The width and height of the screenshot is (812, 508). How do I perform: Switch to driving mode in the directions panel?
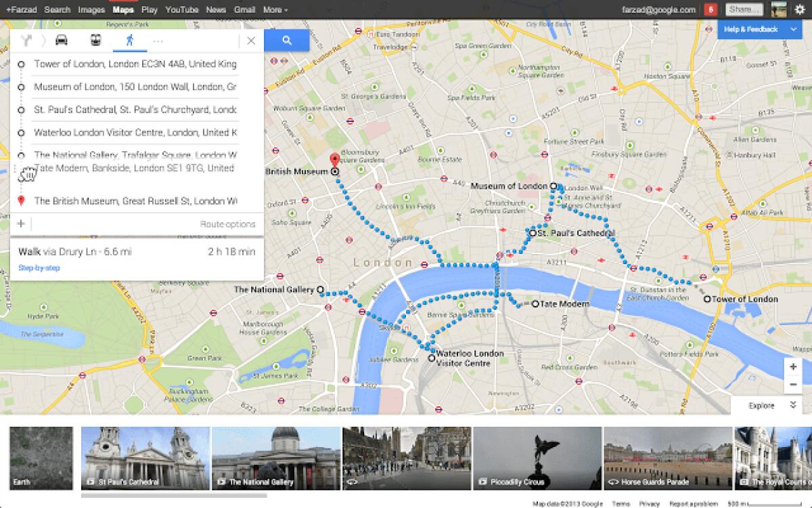point(61,41)
